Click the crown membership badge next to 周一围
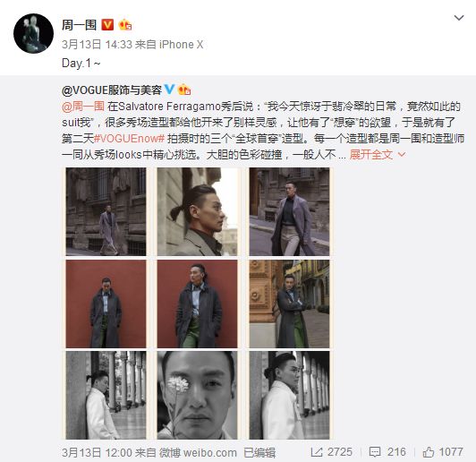 coord(125,24)
